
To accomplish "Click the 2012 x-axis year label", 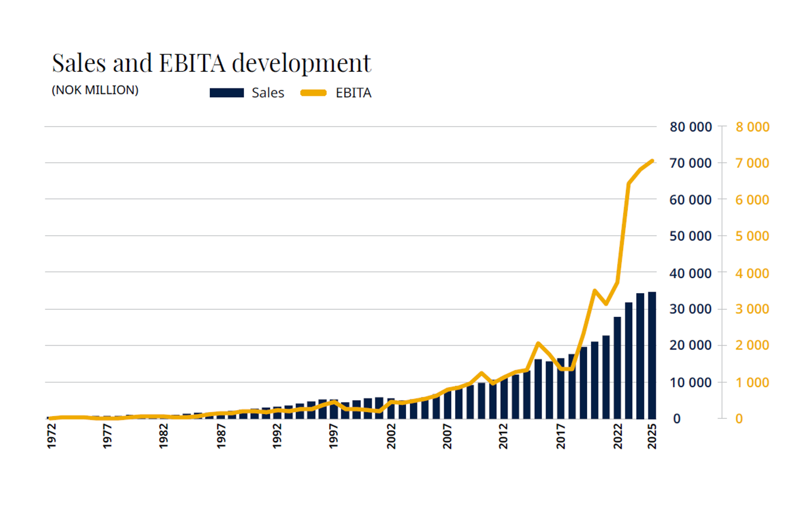I will pos(503,436).
